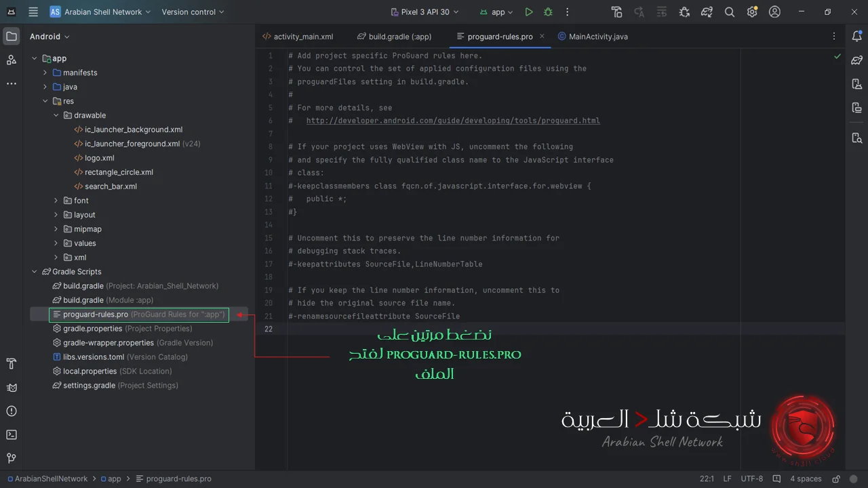Open Device Explorer on right strip
Image resolution: width=868 pixels, height=488 pixels.
click(856, 138)
